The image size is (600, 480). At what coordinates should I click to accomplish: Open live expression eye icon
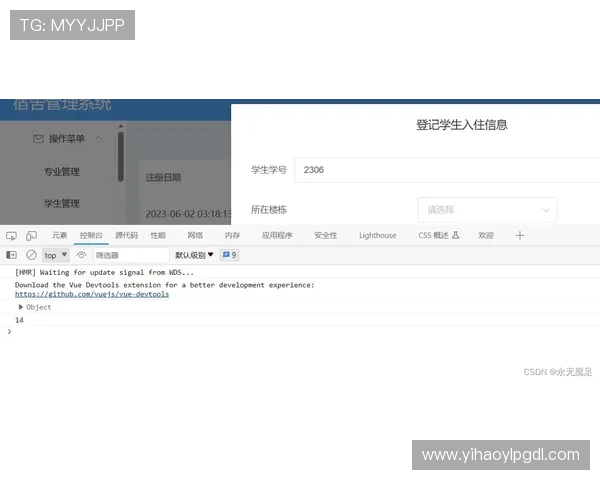[x=81, y=255]
